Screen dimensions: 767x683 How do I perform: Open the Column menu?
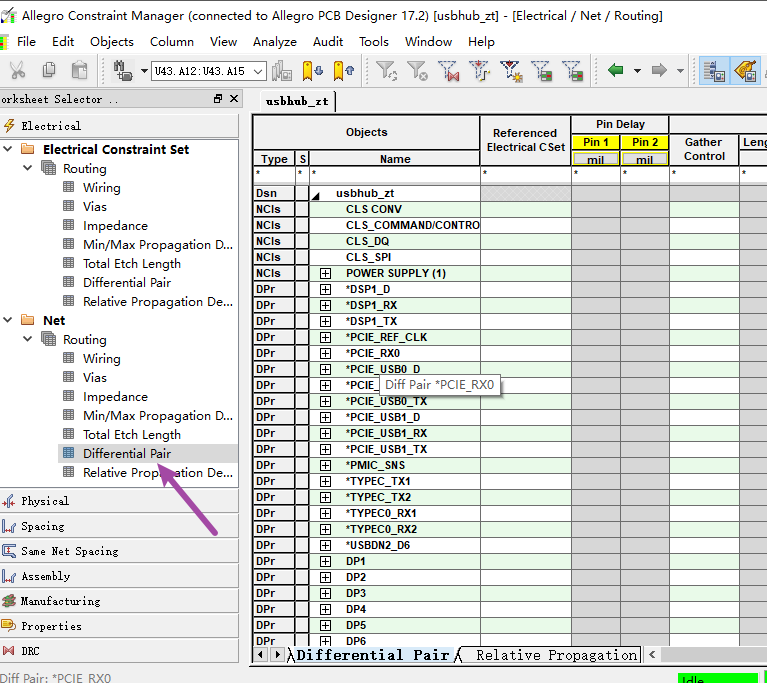[x=172, y=42]
